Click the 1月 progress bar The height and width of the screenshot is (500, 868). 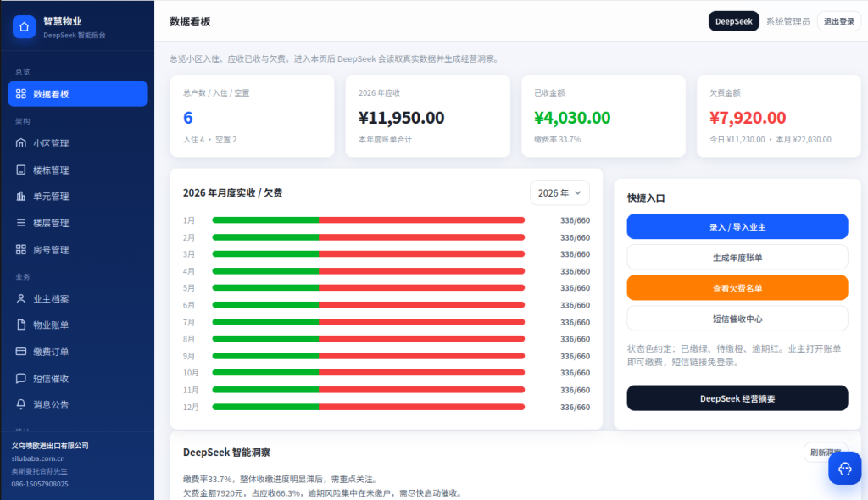[368, 220]
